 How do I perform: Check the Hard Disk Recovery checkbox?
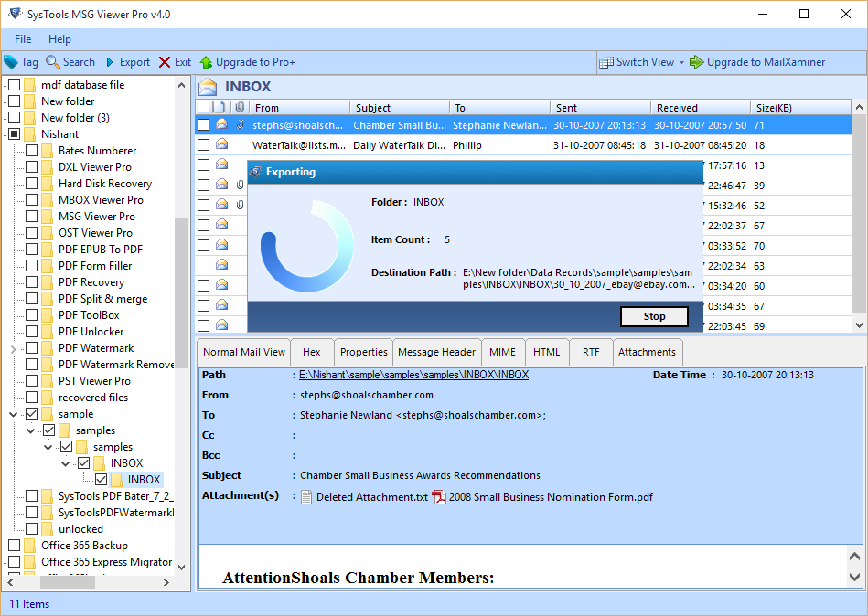[31, 184]
